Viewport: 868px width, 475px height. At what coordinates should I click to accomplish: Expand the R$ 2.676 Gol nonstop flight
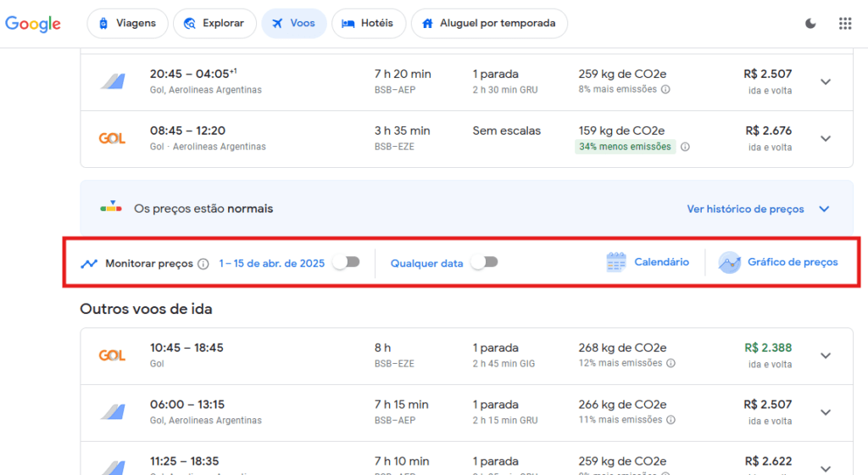[826, 138]
